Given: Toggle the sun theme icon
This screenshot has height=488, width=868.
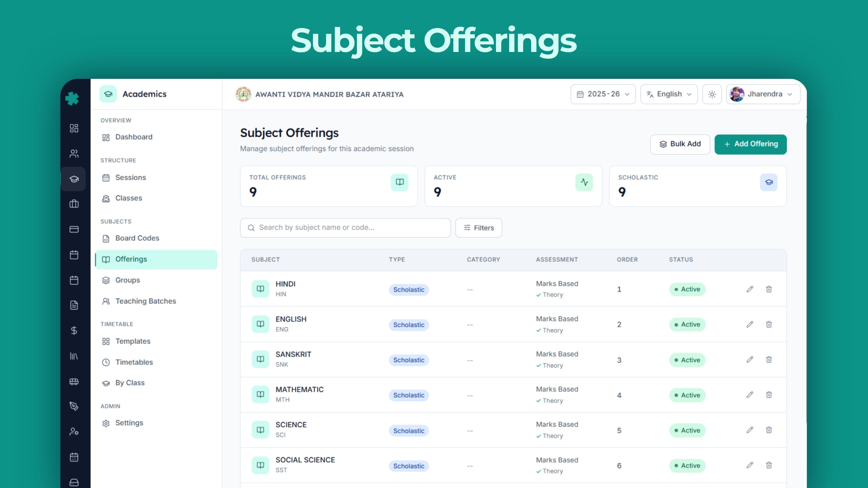Looking at the screenshot, I should [x=712, y=94].
